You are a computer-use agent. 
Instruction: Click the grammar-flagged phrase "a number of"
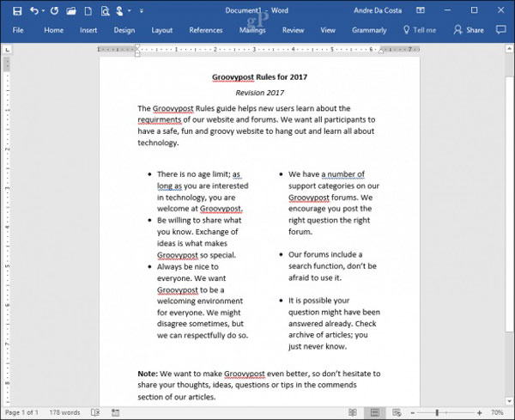342,174
